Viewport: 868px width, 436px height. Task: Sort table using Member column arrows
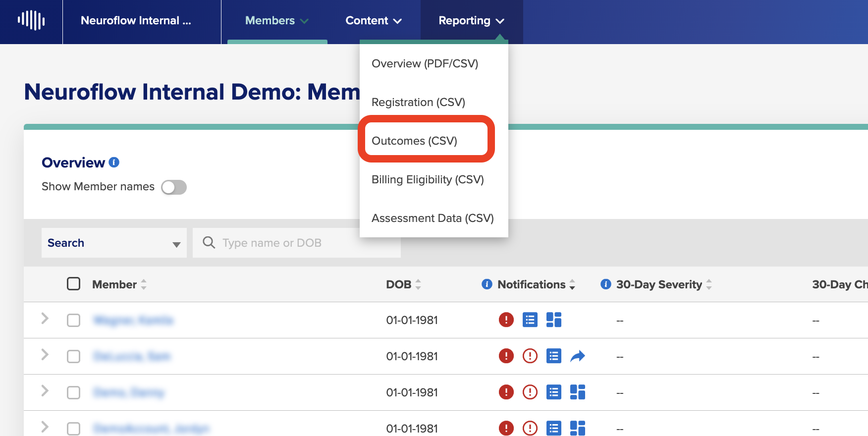(x=144, y=284)
